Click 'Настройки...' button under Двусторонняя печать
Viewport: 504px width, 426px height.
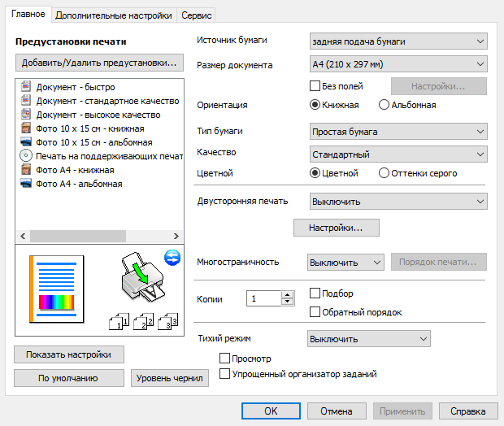point(337,228)
